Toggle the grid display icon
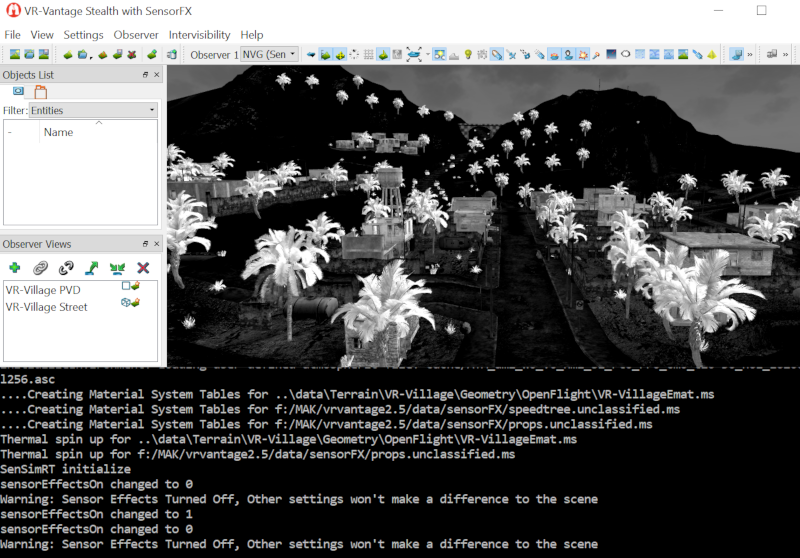This screenshot has width=800, height=558. 368,54
